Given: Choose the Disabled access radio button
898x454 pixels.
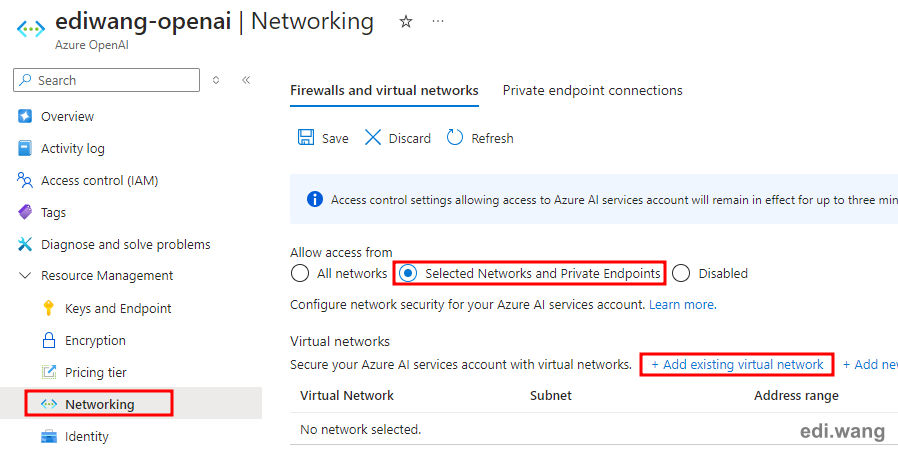Looking at the screenshot, I should pos(681,274).
